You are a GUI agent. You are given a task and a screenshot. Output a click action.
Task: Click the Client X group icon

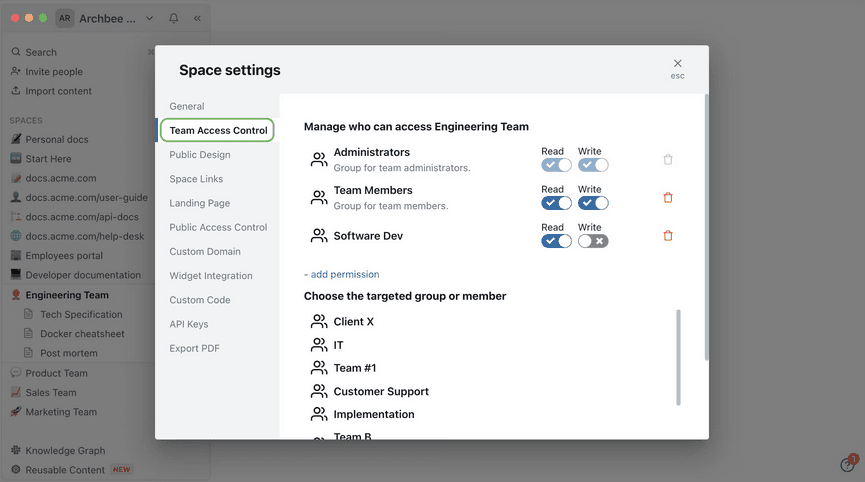319,322
